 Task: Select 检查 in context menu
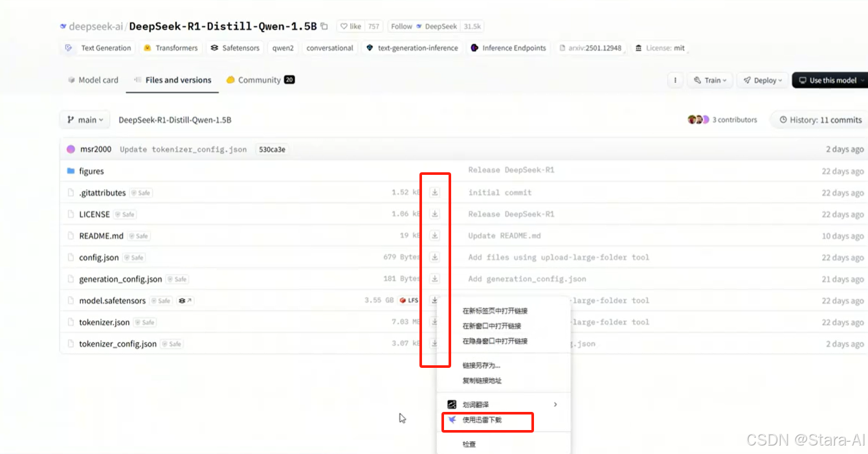(469, 444)
